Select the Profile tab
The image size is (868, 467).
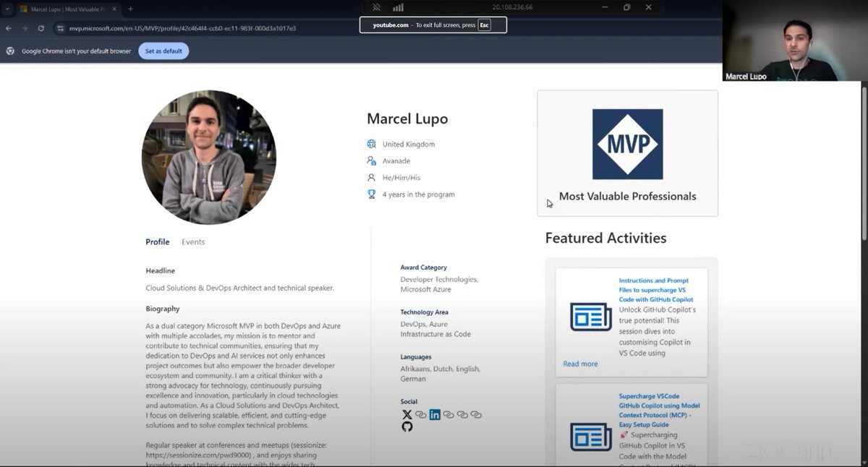pos(158,242)
